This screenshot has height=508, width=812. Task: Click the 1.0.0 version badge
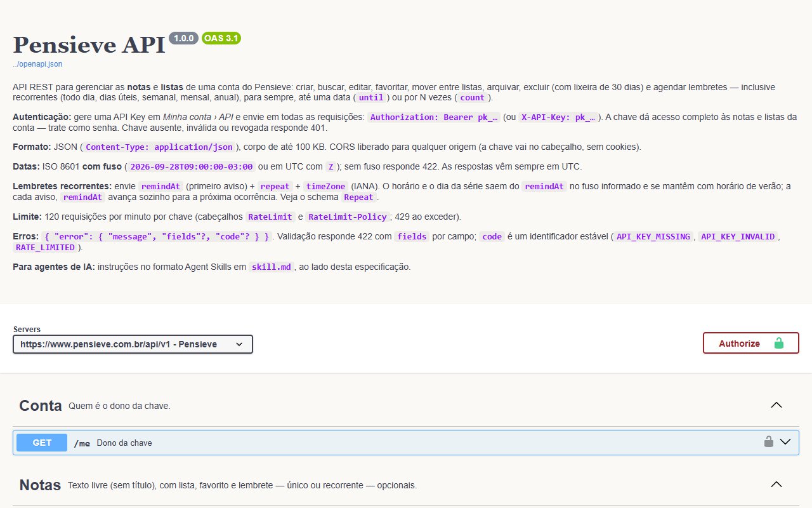(x=184, y=38)
